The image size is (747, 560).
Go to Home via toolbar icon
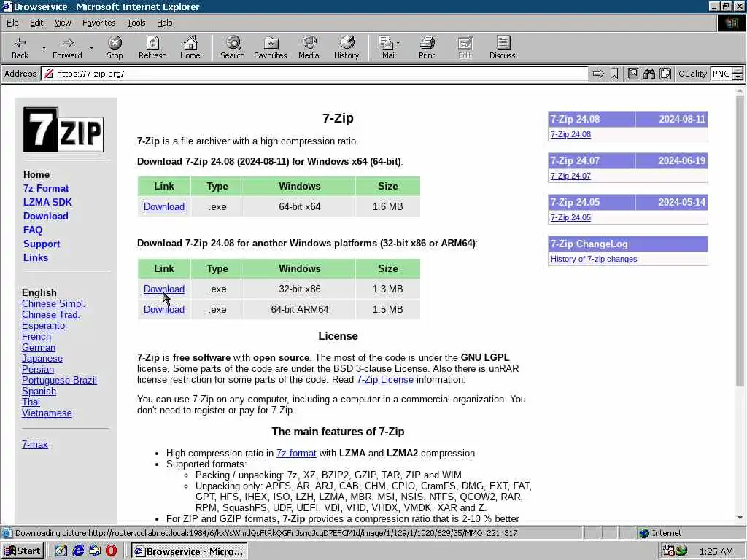[x=190, y=47]
